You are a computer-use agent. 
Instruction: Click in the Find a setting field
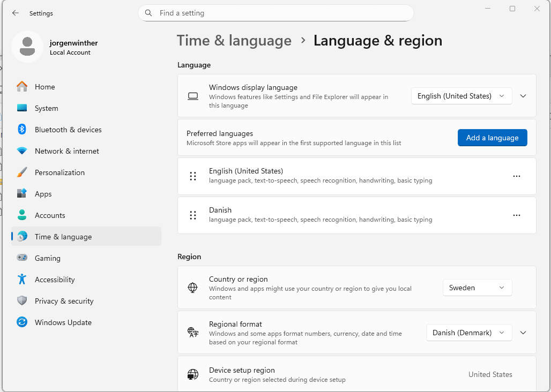(276, 13)
